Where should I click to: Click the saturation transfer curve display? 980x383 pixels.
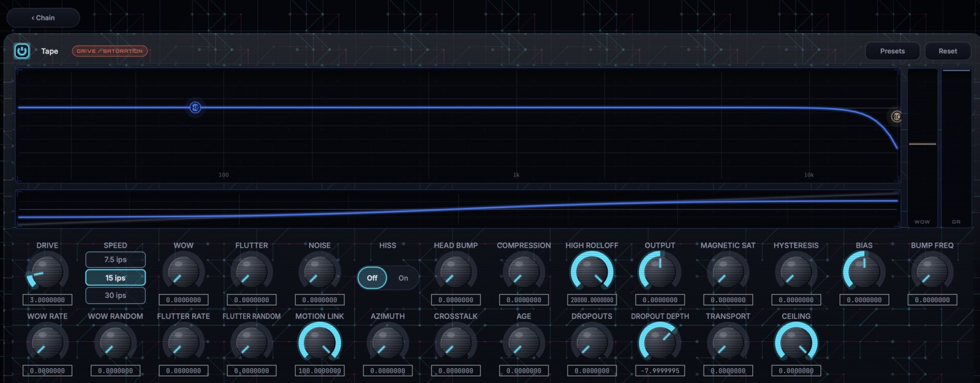coord(458,209)
